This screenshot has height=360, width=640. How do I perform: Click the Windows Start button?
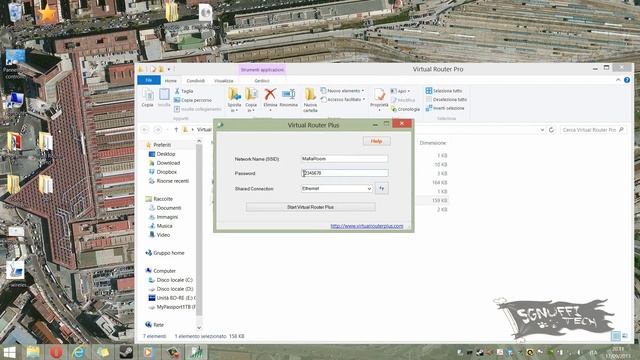pyautogui.click(x=9, y=352)
